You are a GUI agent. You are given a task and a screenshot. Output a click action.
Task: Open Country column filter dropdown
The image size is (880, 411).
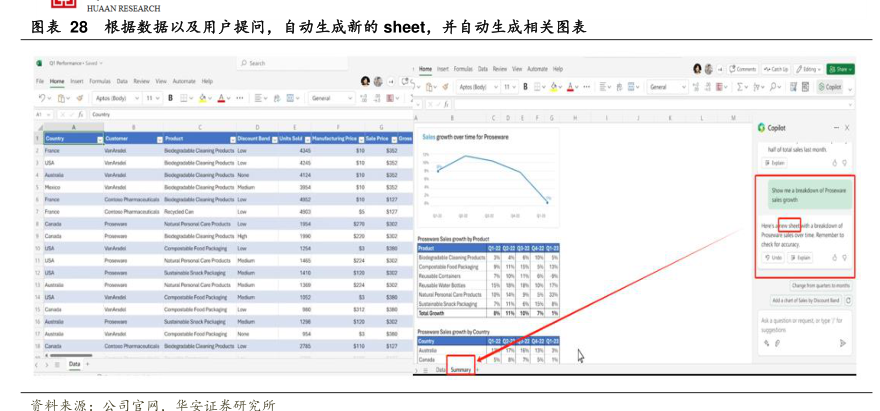100,140
